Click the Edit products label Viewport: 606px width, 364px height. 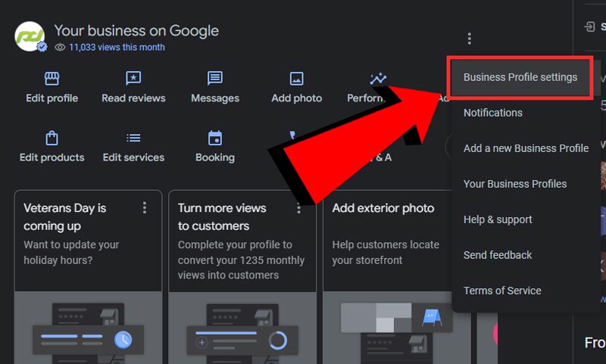pyautogui.click(x=52, y=157)
